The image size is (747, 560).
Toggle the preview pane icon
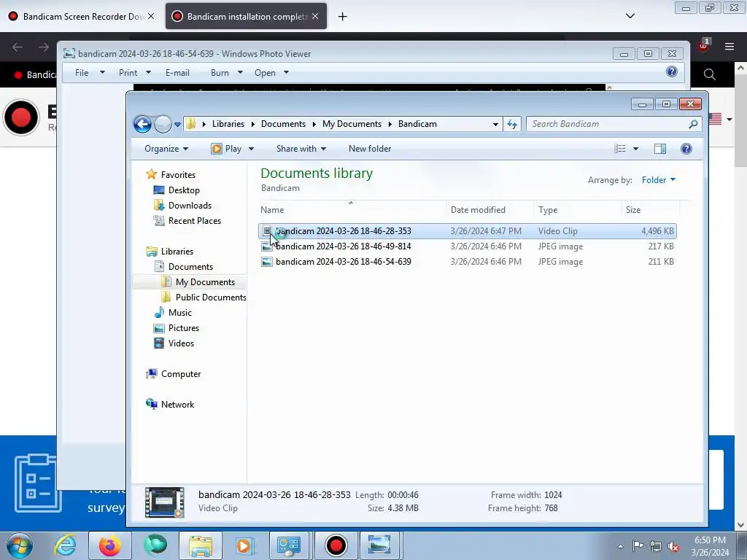pyautogui.click(x=659, y=149)
